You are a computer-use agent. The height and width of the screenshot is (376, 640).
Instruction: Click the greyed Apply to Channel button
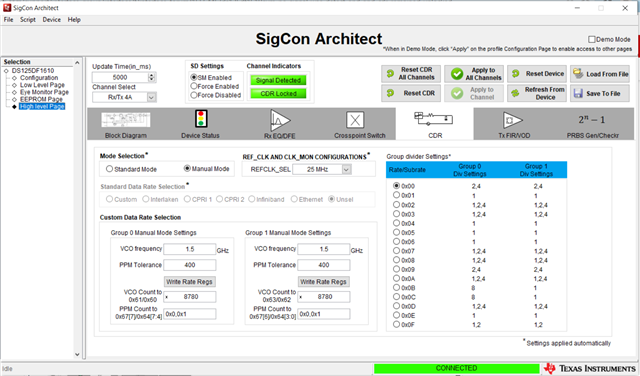[474, 93]
